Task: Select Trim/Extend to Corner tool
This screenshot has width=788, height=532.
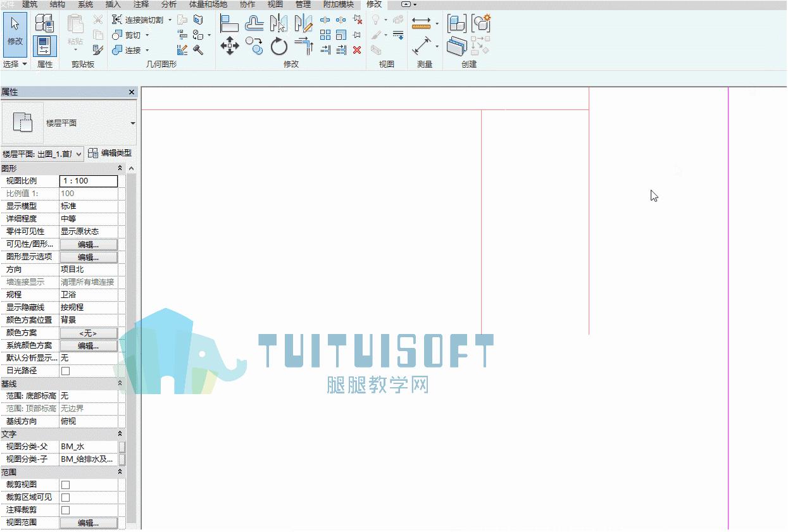Action: pos(304,46)
